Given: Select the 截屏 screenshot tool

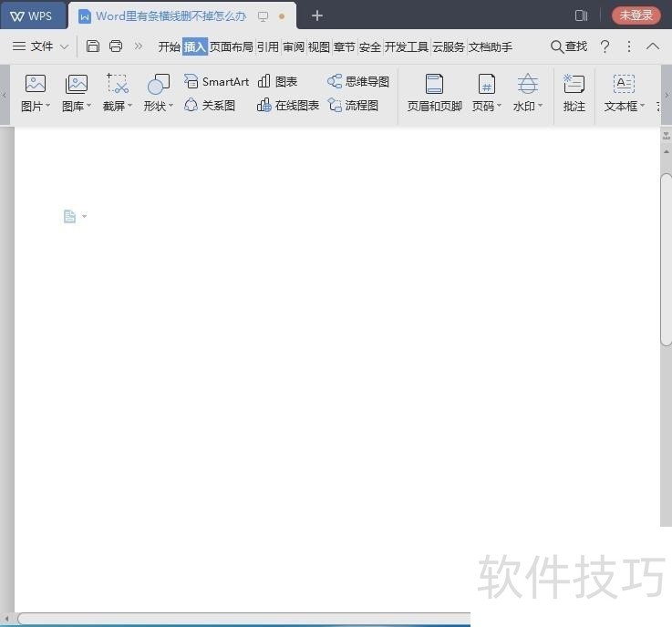Looking at the screenshot, I should (117, 83).
